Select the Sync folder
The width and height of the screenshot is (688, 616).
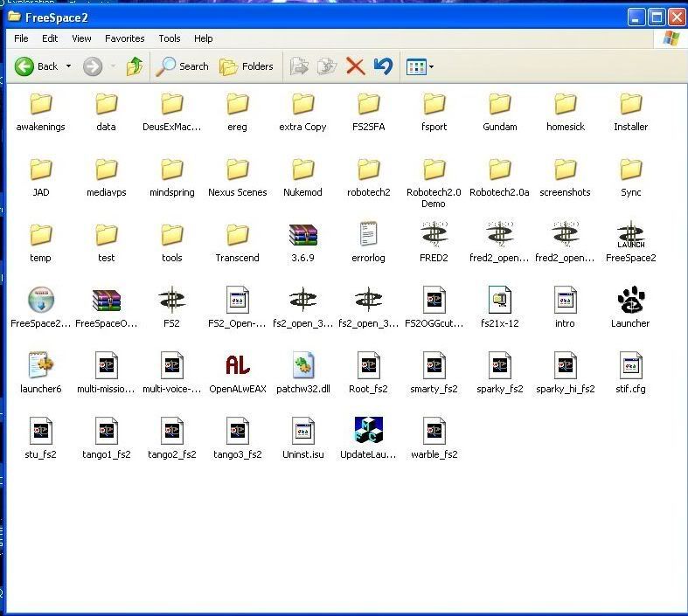click(630, 177)
